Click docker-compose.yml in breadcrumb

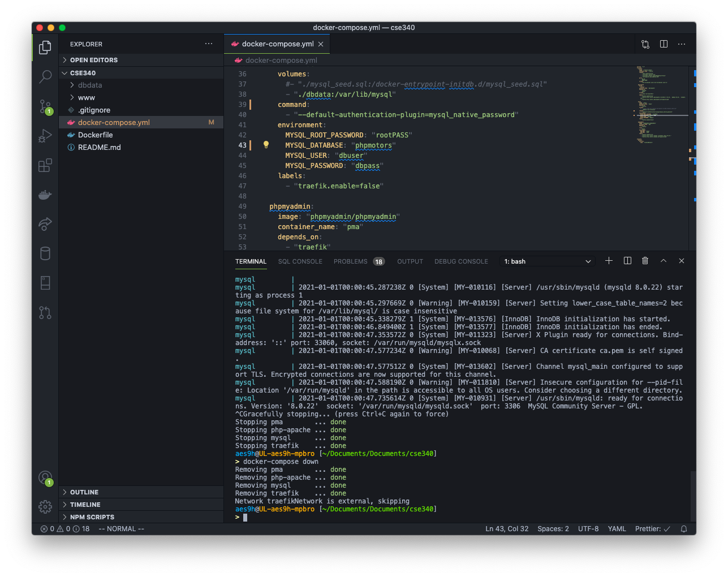pyautogui.click(x=281, y=61)
